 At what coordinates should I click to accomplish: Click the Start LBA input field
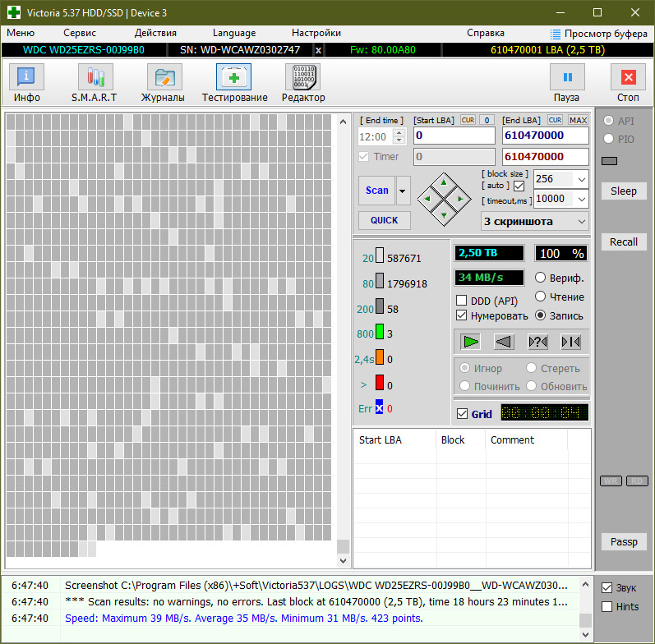454,136
